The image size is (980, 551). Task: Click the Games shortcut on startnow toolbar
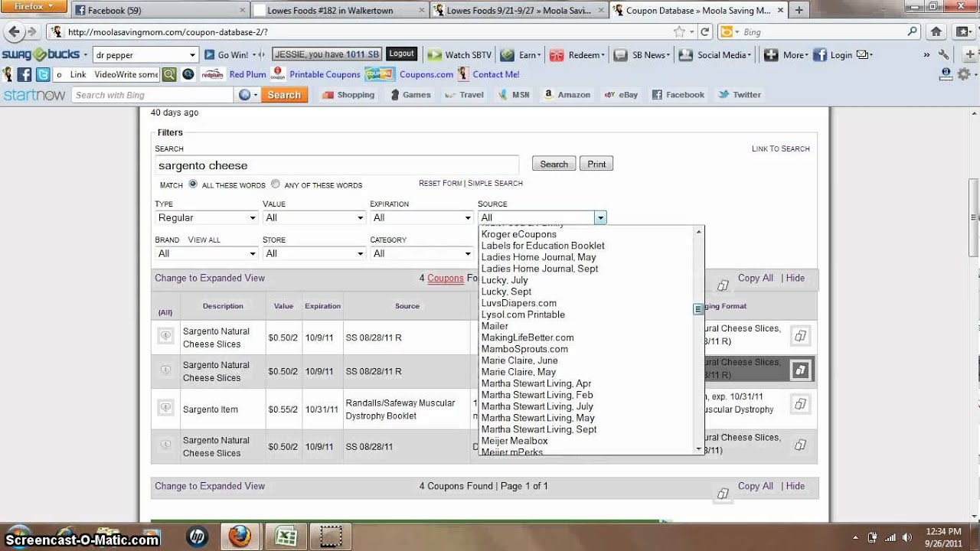tap(410, 95)
